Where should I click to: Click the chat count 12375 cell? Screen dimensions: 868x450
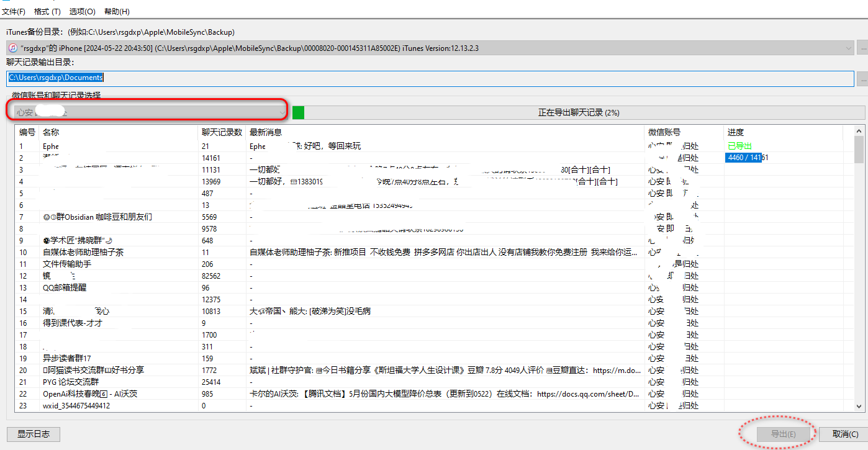click(211, 299)
